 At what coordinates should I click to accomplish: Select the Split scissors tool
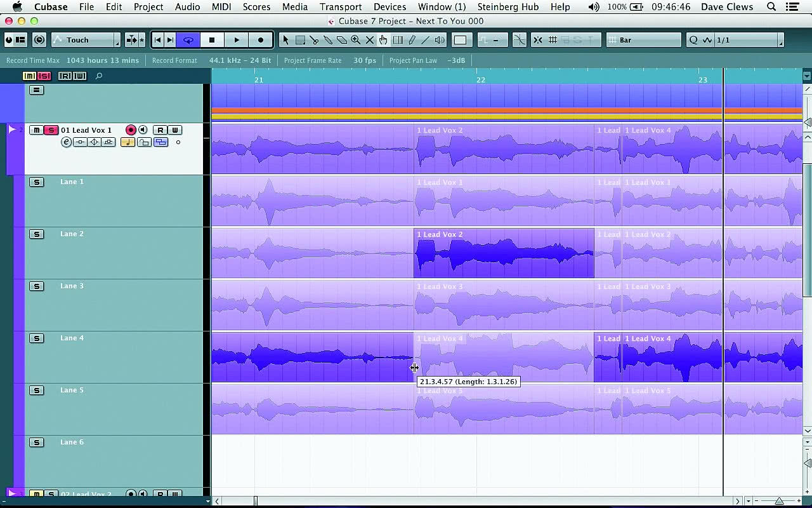(314, 40)
